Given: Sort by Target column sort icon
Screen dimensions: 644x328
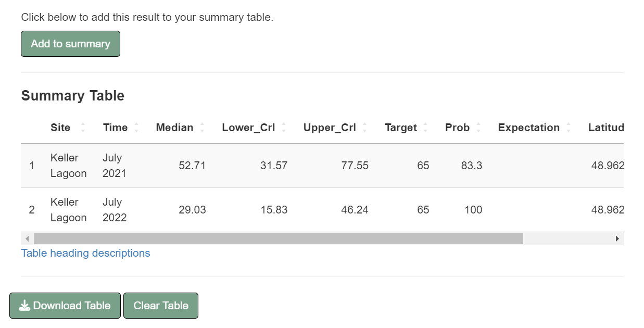Looking at the screenshot, I should click(x=425, y=128).
